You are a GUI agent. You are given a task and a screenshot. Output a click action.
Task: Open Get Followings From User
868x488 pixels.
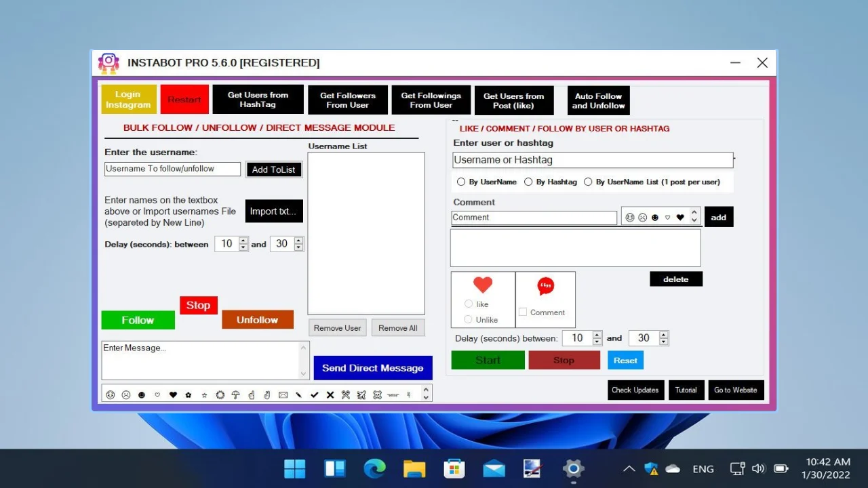[x=431, y=100]
